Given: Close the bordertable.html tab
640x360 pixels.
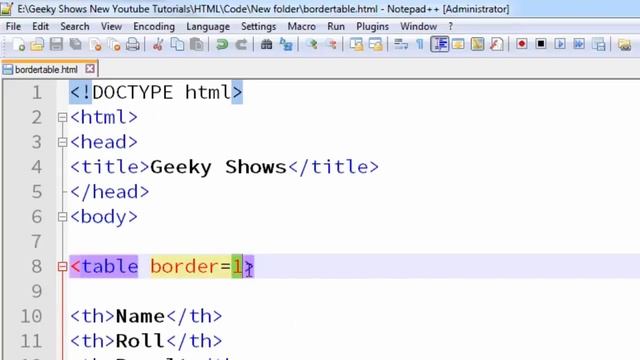Looking at the screenshot, I should [x=90, y=69].
